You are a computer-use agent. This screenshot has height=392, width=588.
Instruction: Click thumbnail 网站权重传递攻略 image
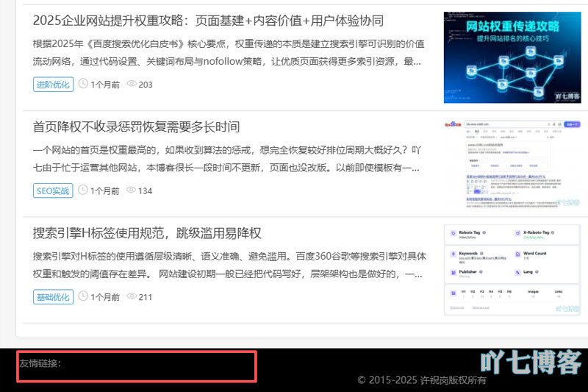pos(512,57)
